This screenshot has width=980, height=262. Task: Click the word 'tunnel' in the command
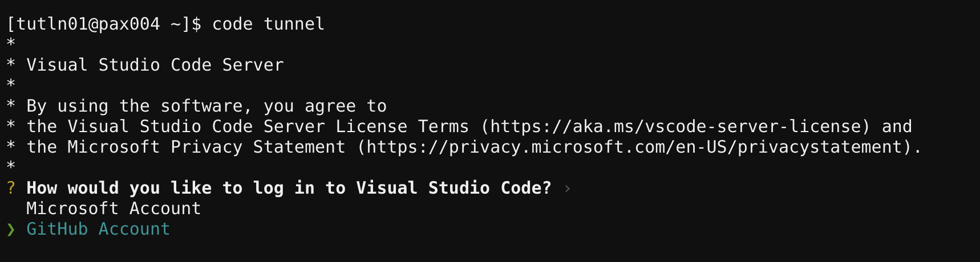pyautogui.click(x=294, y=24)
